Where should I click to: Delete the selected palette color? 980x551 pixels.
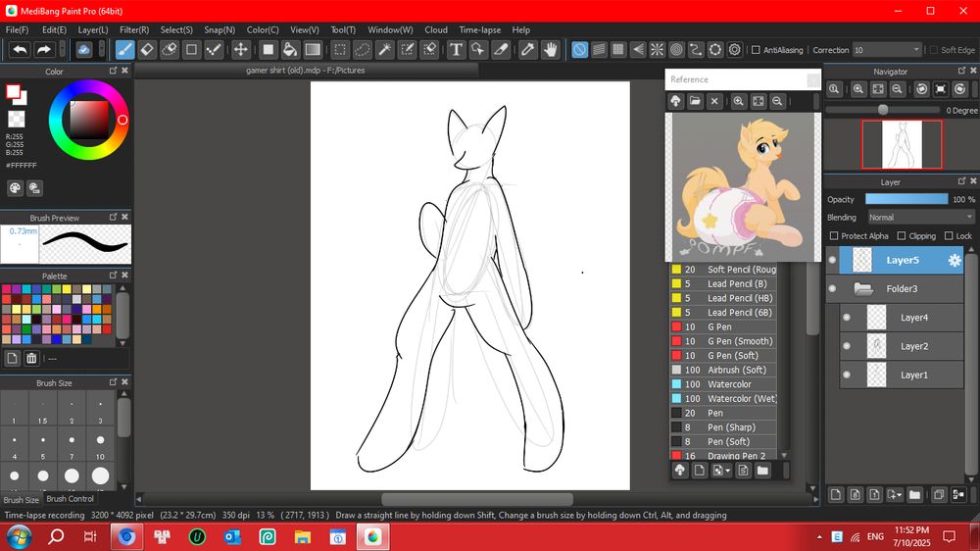(31, 359)
